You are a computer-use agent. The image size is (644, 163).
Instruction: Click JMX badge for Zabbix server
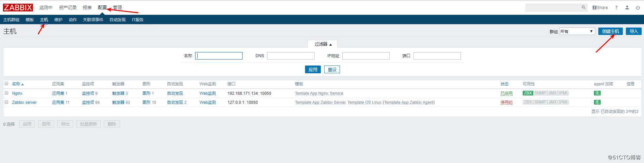point(553,102)
